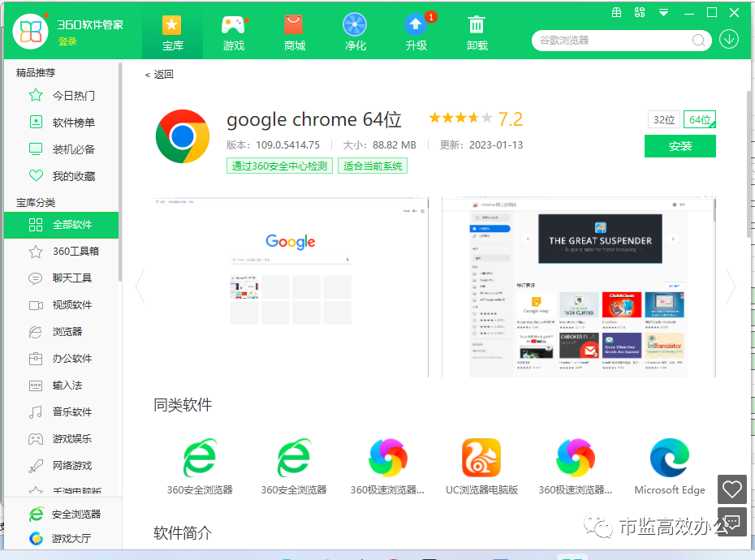Image resolution: width=755 pixels, height=560 pixels.
Task: Choose the 32位 version
Action: [664, 120]
